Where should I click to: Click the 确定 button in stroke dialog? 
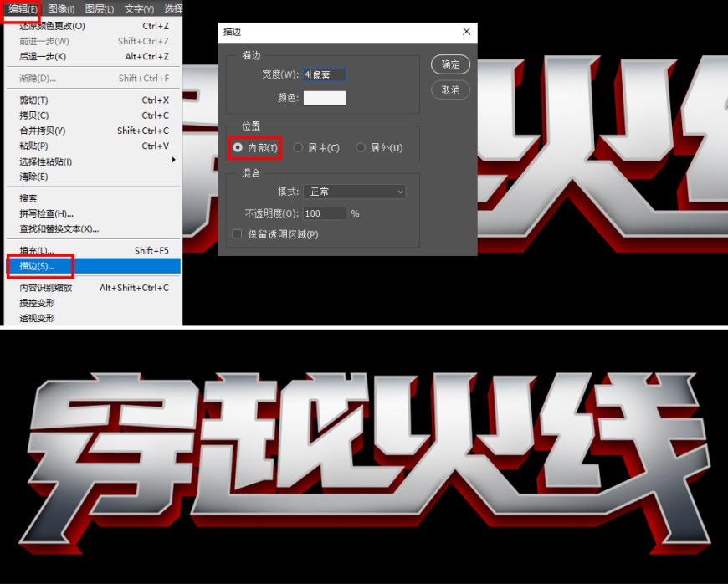click(450, 64)
